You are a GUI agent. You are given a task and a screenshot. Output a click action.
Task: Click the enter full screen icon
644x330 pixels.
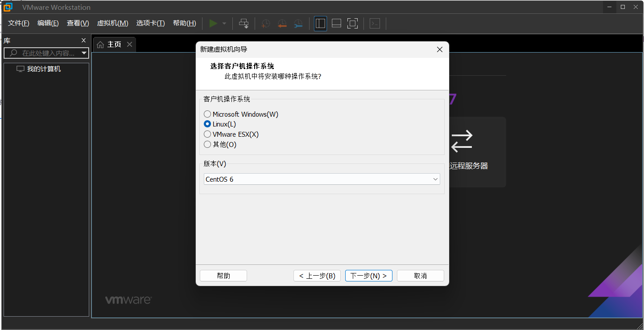point(352,24)
